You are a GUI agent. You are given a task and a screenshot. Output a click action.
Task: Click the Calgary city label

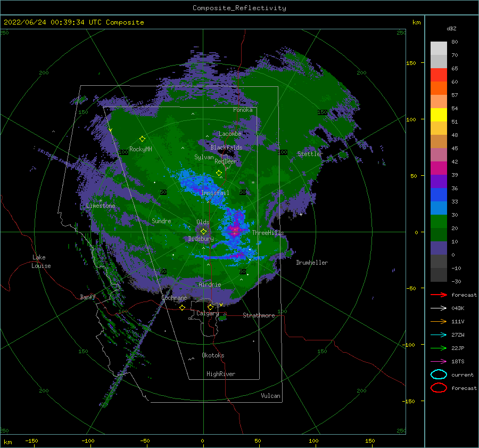coord(208,313)
